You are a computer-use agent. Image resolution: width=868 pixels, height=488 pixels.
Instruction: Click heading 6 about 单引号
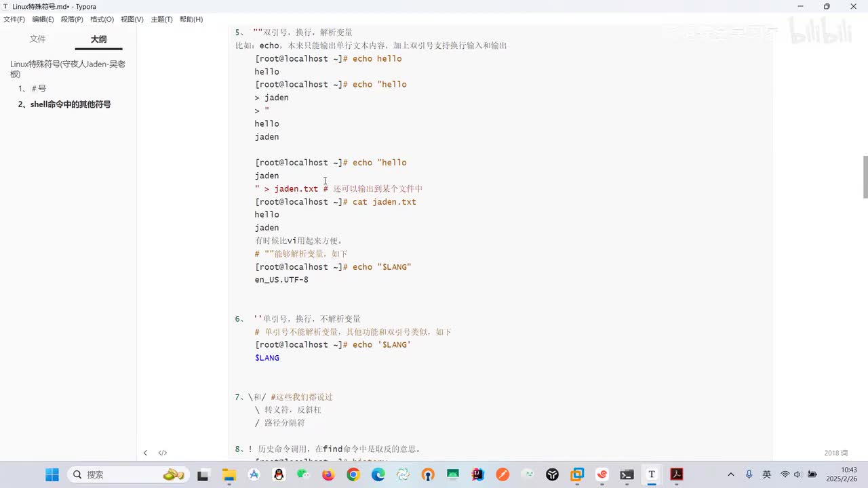coord(298,319)
